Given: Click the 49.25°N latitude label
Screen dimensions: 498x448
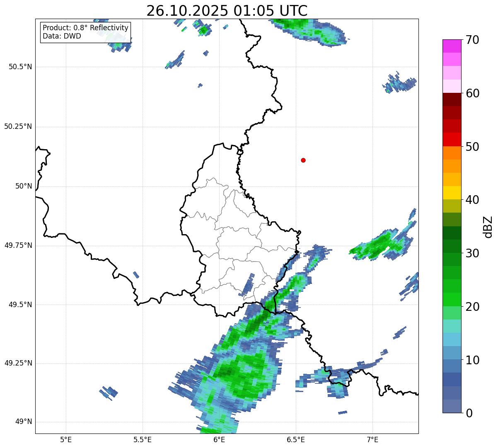Looking at the screenshot, I should coord(18,363).
